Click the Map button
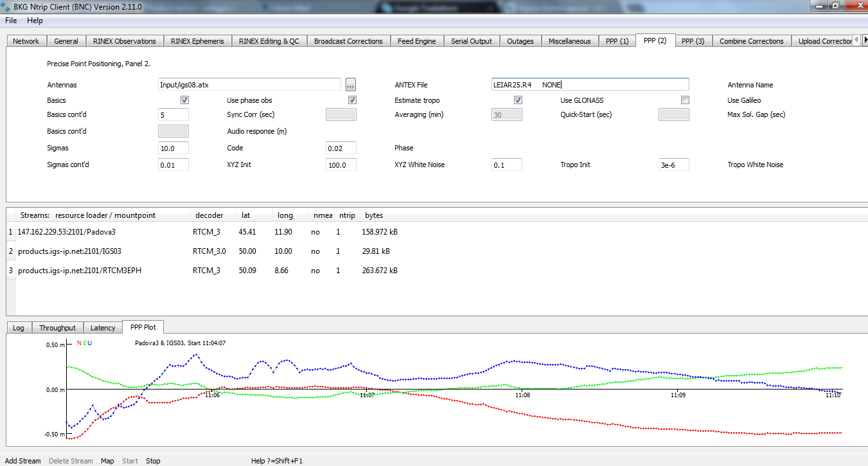Screen dimensions: 868x466 click(107, 461)
